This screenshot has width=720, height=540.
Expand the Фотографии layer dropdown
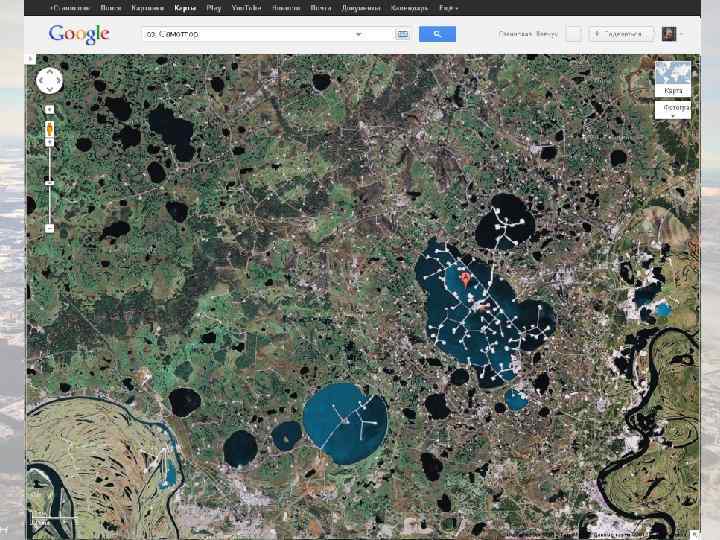click(x=673, y=110)
